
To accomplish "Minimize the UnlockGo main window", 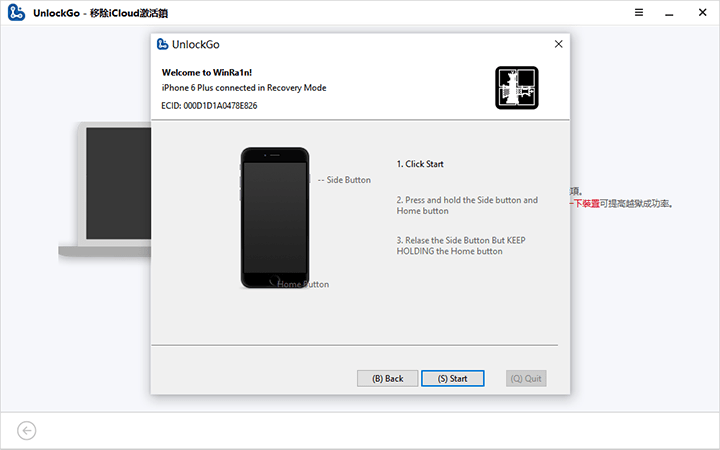I will coord(669,13).
